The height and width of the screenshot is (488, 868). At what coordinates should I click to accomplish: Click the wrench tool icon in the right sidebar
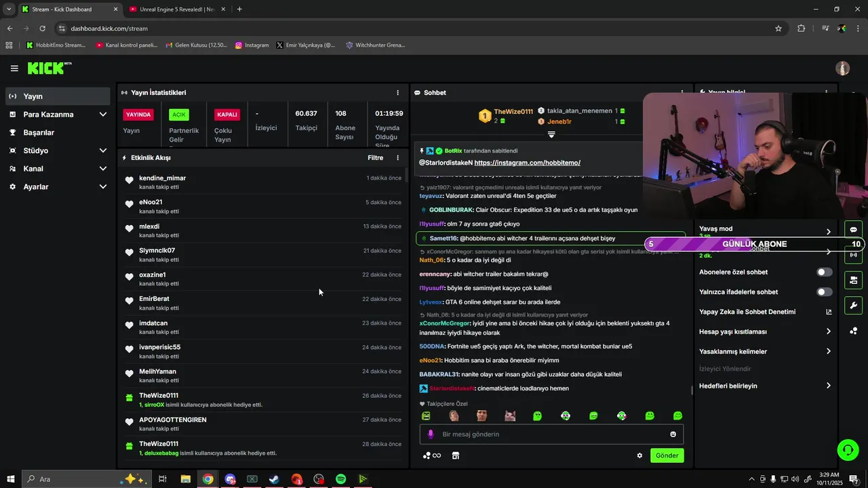click(853, 306)
